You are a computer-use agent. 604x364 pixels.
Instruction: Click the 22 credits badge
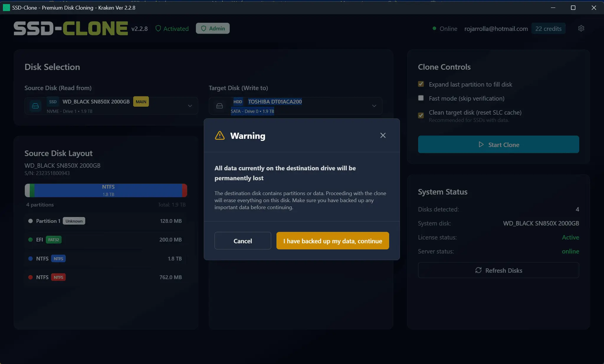[548, 29]
